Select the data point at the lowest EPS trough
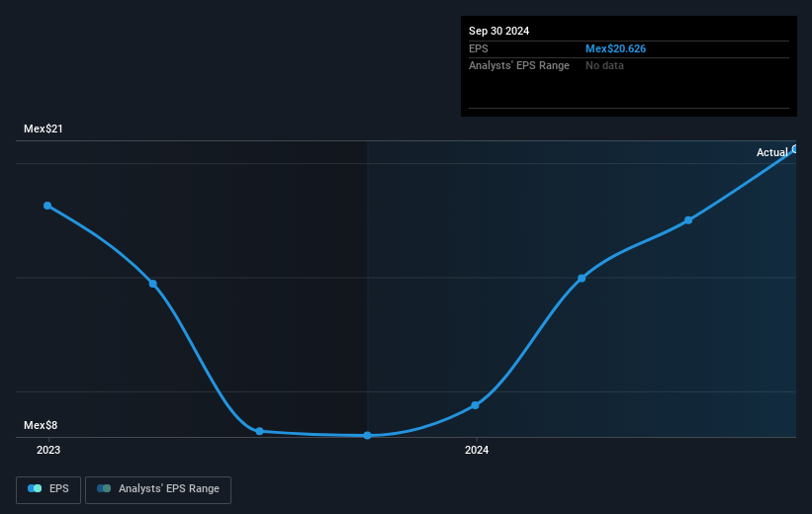The image size is (812, 514). (367, 435)
